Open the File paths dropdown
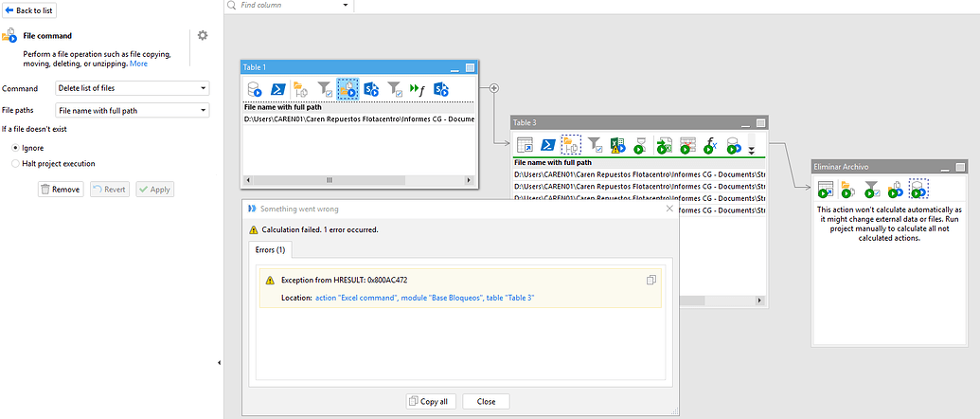Image resolution: width=980 pixels, height=419 pixels. click(133, 111)
